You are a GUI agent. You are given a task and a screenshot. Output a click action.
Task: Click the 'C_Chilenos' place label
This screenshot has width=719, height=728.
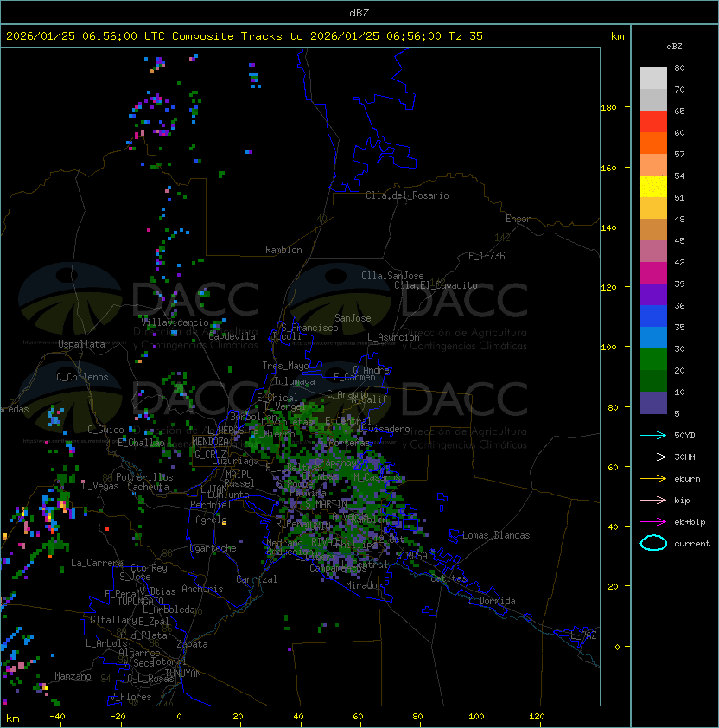82,377
